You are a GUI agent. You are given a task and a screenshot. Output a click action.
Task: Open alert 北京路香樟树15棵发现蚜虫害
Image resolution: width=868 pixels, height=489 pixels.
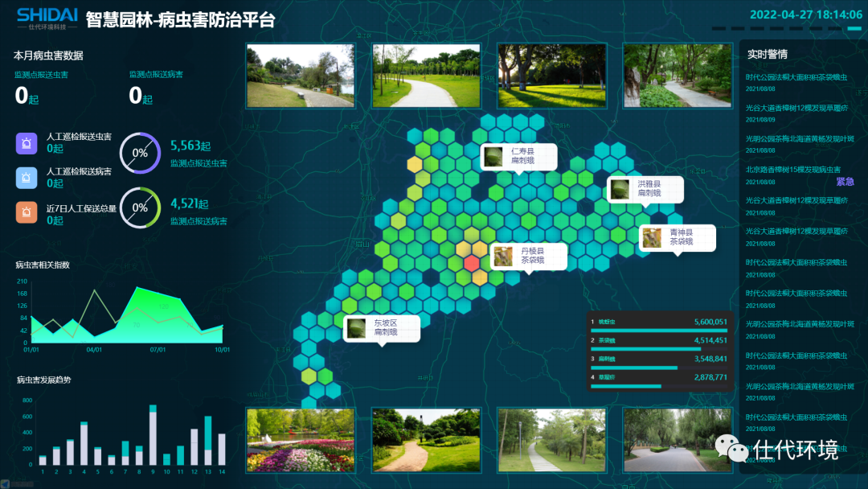click(792, 170)
